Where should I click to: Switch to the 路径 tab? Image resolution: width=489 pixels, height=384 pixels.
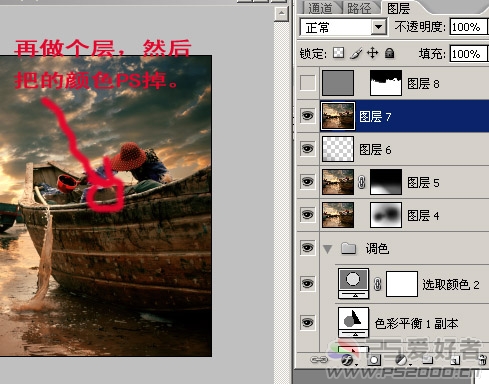click(x=359, y=8)
